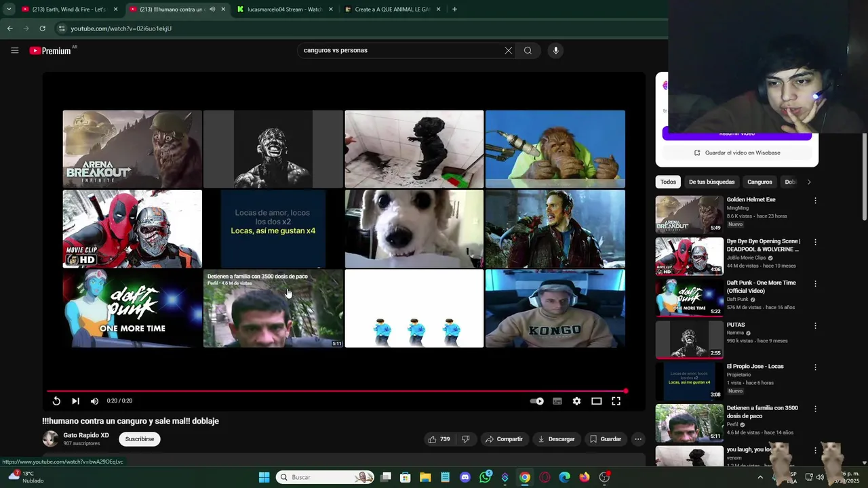The height and width of the screenshot is (488, 868).
Task: Pick the 'Detienen a familia' endscreen video
Action: tap(273, 308)
